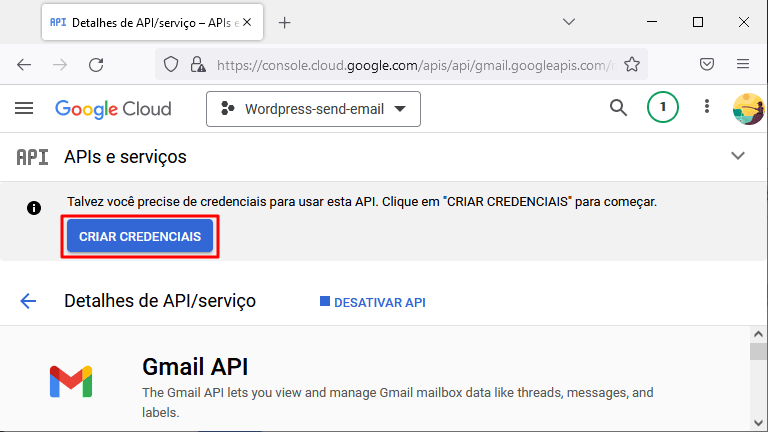Open Firefox application hamburger menu
Screen dimensions: 768x432
743,64
